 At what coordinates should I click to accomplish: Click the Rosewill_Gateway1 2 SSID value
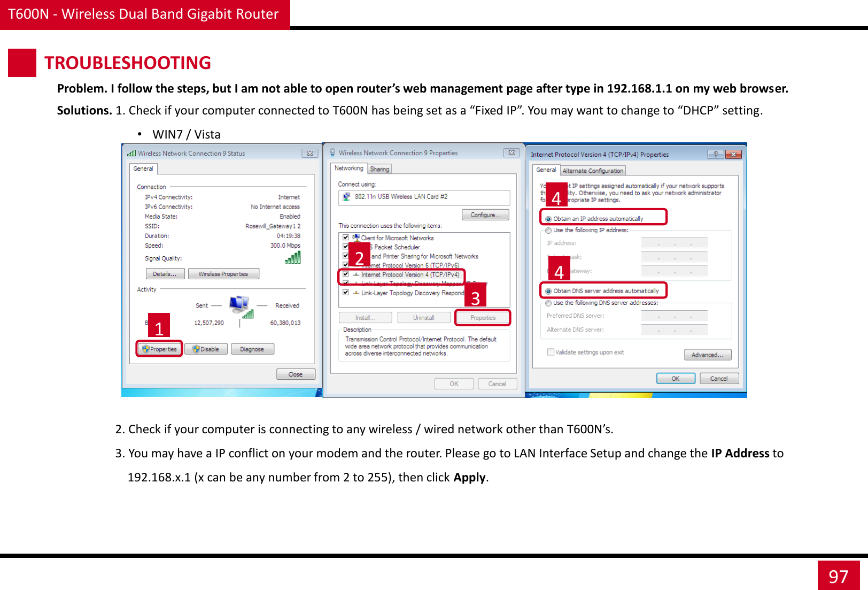click(273, 226)
